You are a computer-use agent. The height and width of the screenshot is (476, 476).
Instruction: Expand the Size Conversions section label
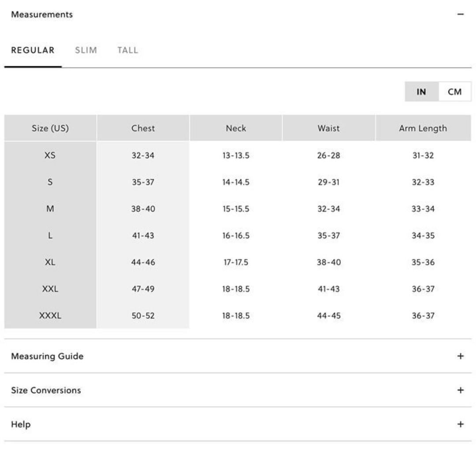tap(46, 390)
